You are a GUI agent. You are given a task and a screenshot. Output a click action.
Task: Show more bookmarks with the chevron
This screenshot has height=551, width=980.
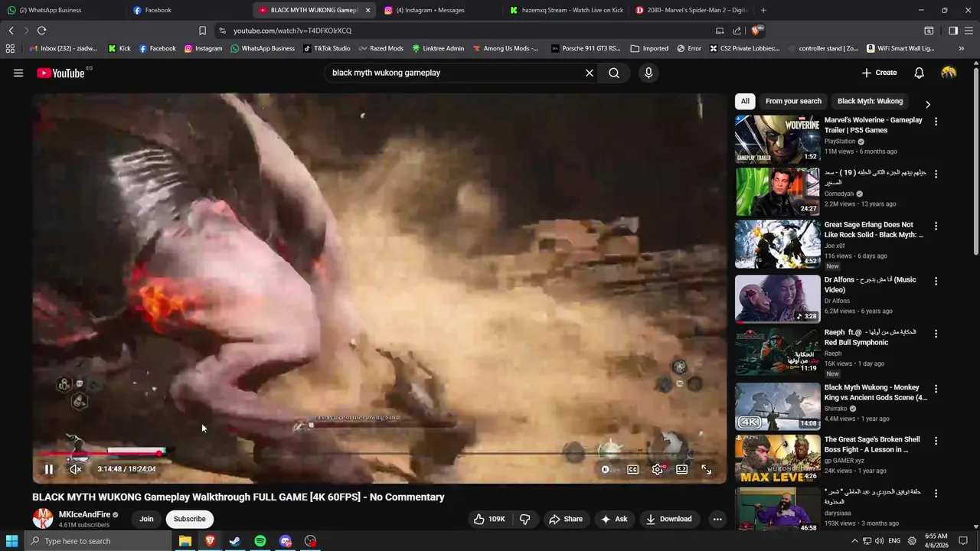[x=961, y=48]
